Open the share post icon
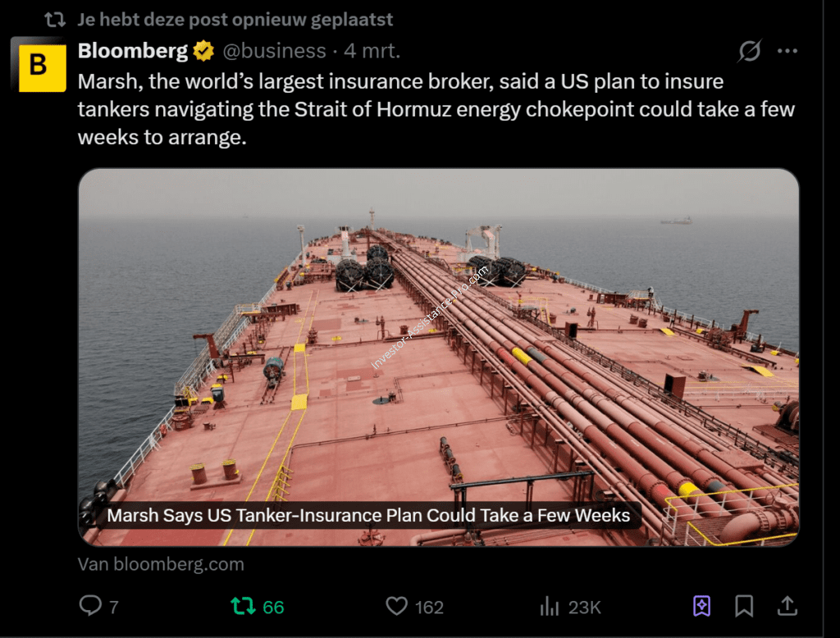This screenshot has width=840, height=638. tap(787, 606)
